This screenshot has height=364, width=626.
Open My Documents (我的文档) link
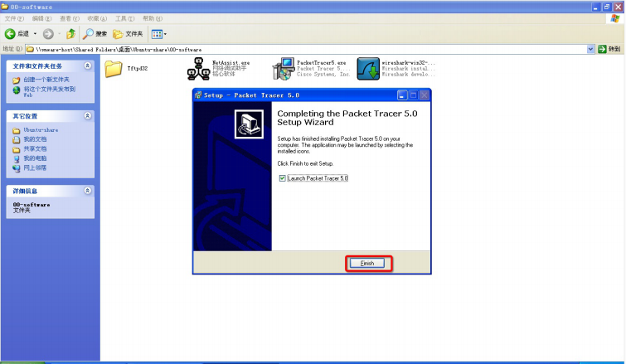[35, 139]
